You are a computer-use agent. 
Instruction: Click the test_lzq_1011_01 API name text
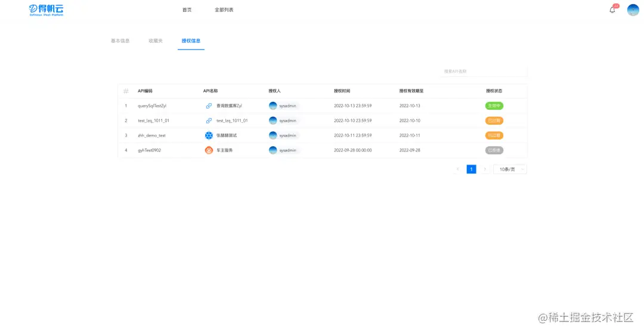click(232, 120)
